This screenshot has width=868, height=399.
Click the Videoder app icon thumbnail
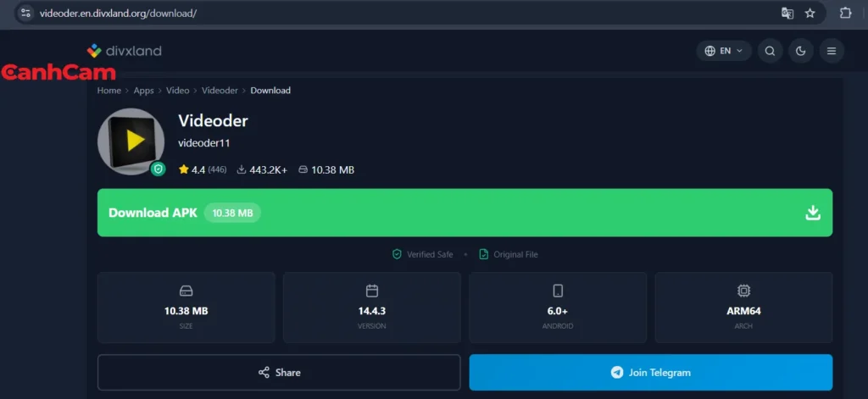pos(131,141)
